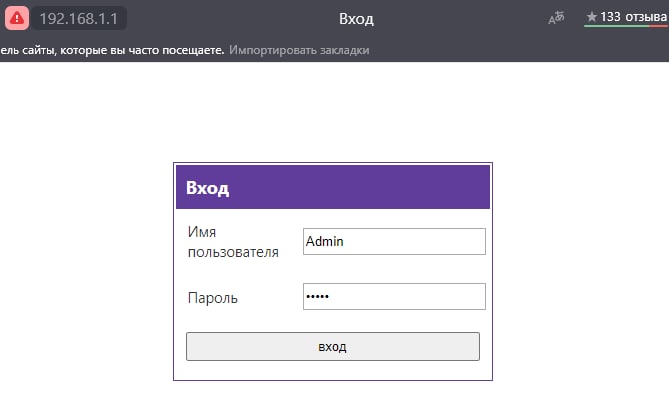669x409 pixels.
Task: Click the "Вход" page title in the browser bar
Action: pos(356,18)
